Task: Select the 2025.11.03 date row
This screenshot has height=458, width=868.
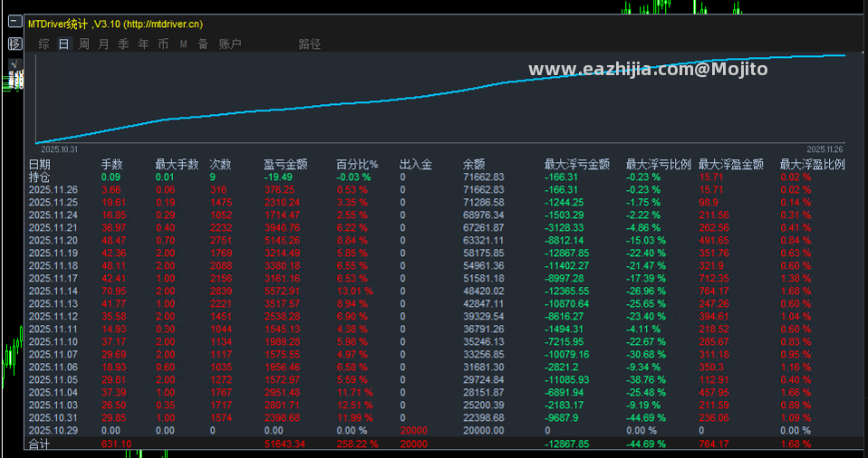Action: (x=53, y=406)
